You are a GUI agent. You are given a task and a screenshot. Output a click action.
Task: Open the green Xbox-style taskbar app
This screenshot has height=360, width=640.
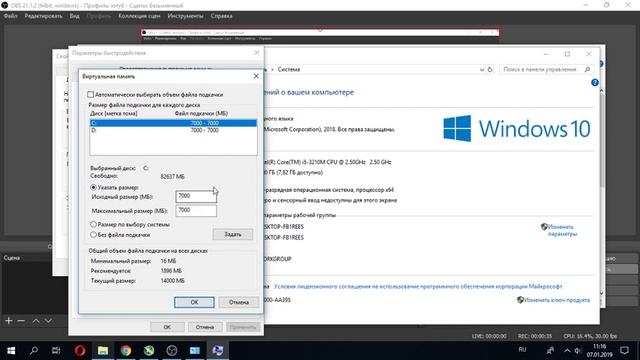[149, 350]
